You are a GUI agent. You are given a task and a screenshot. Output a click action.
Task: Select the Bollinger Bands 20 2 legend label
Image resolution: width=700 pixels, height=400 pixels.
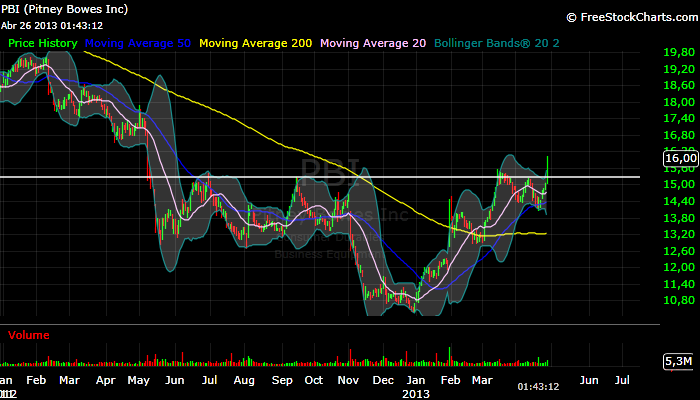point(496,43)
